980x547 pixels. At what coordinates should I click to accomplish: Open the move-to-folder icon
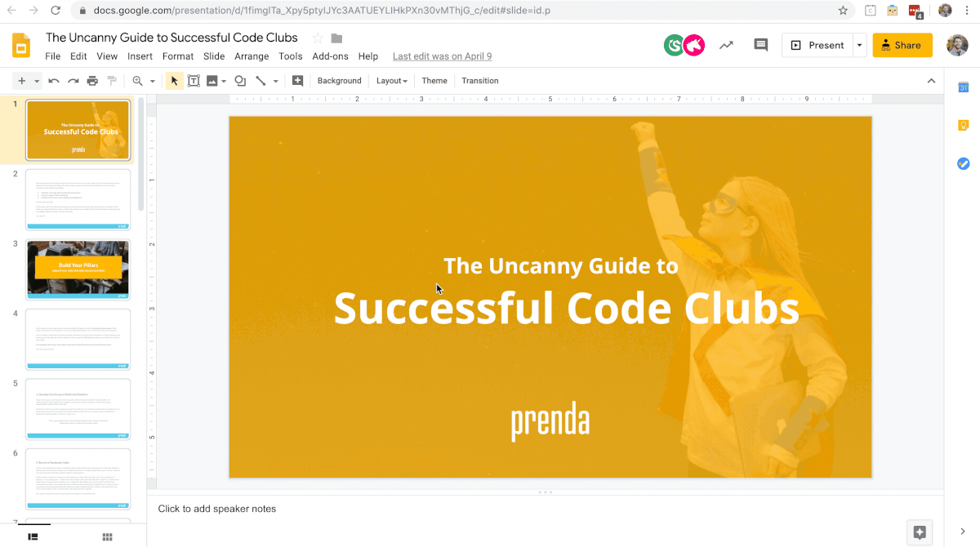(x=336, y=38)
